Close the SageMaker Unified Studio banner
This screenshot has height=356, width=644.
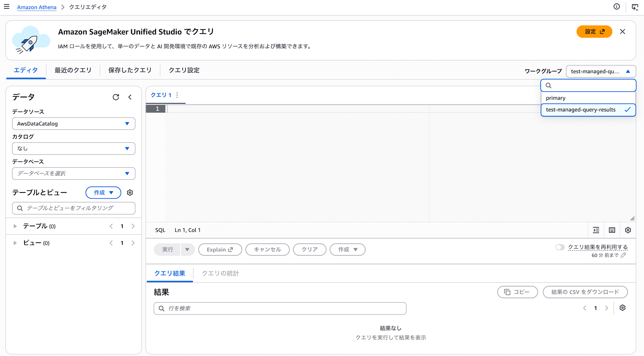[x=622, y=32]
